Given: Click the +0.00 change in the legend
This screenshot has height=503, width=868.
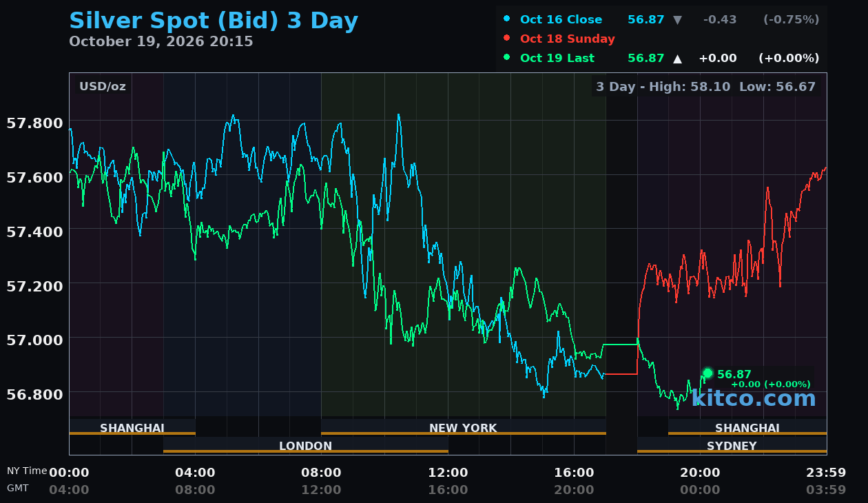Looking at the screenshot, I should [x=718, y=58].
